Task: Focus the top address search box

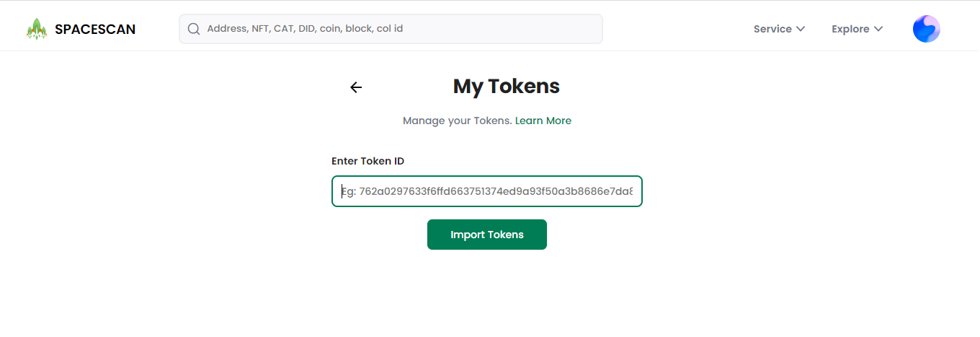Action: (x=391, y=29)
